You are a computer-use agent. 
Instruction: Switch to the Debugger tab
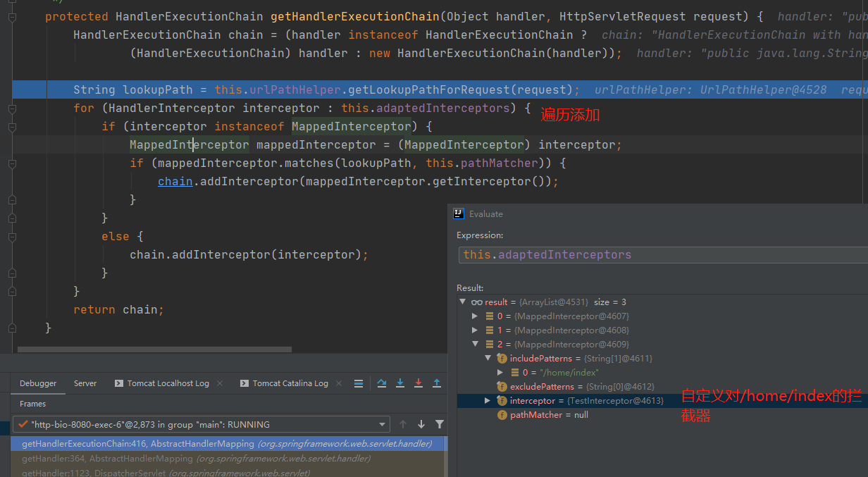pos(38,383)
